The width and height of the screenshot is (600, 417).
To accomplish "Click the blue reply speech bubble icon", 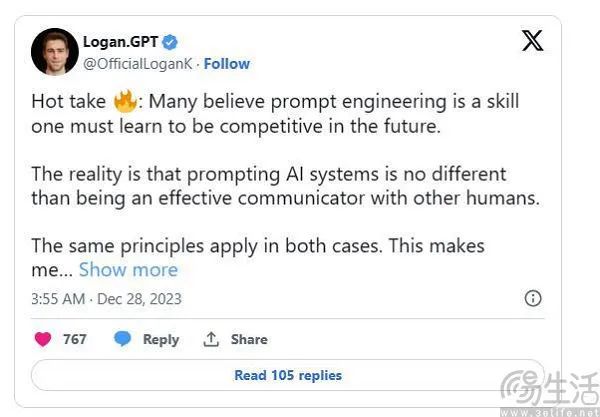I will (122, 339).
